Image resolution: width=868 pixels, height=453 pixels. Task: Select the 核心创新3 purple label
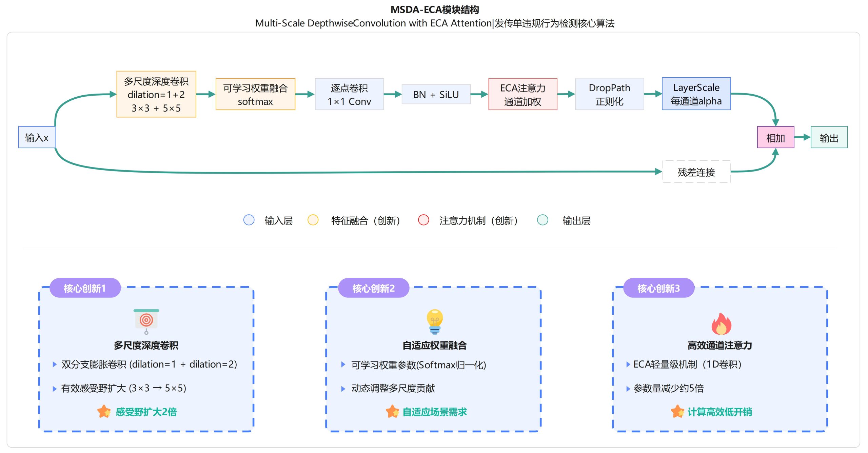click(658, 288)
